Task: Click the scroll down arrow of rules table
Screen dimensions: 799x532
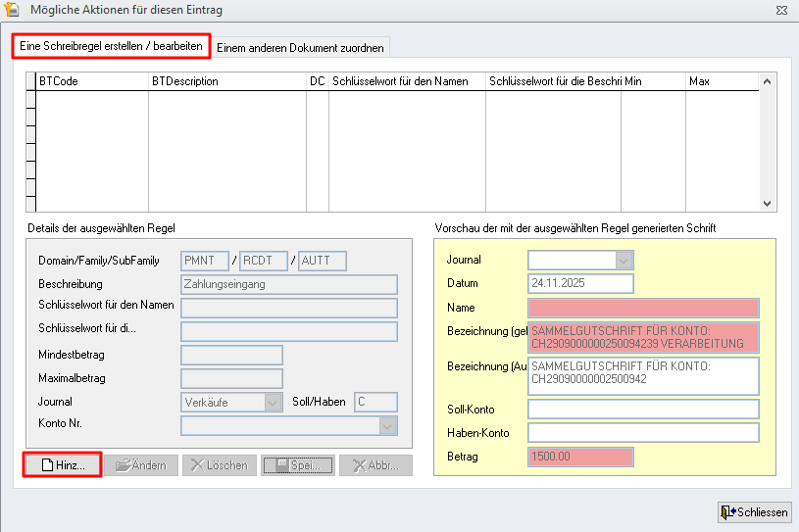Action: coord(768,203)
